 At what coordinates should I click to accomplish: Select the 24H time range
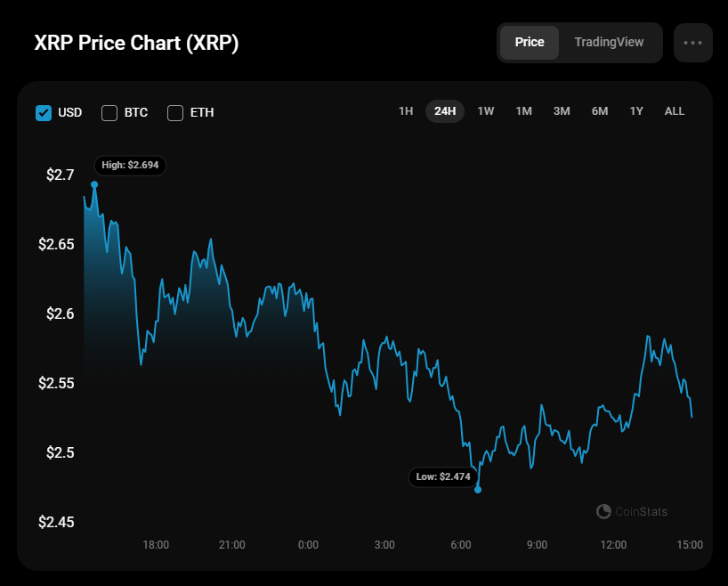coord(445,111)
